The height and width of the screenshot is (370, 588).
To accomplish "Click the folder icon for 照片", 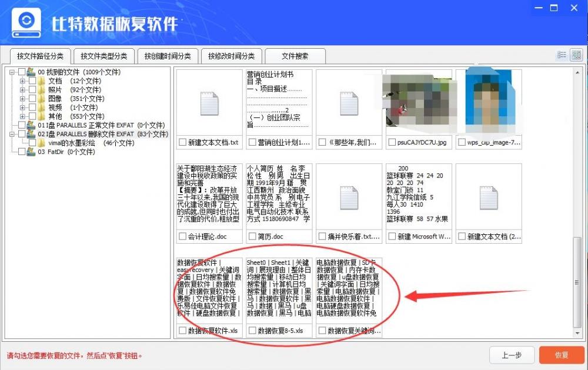I will tap(41, 89).
